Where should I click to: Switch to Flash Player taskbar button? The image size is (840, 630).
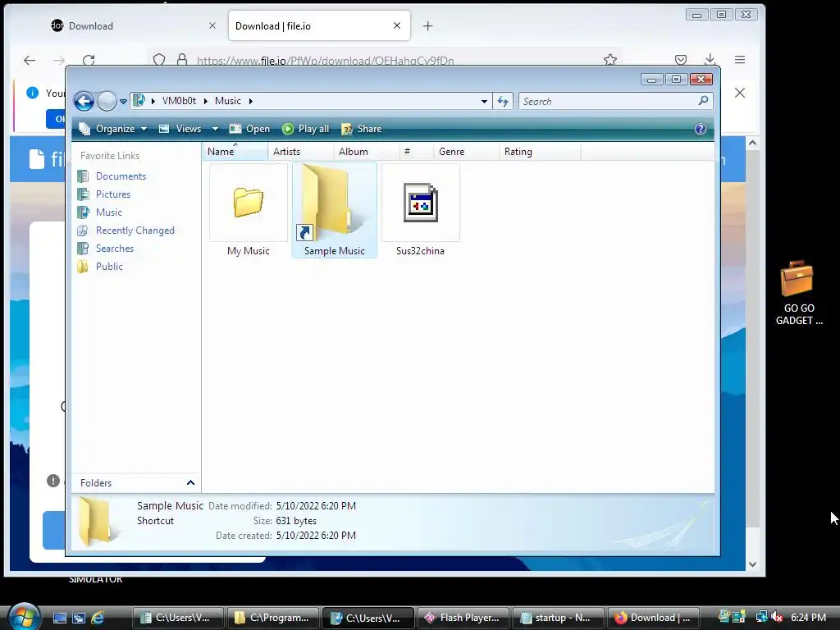coord(462,618)
